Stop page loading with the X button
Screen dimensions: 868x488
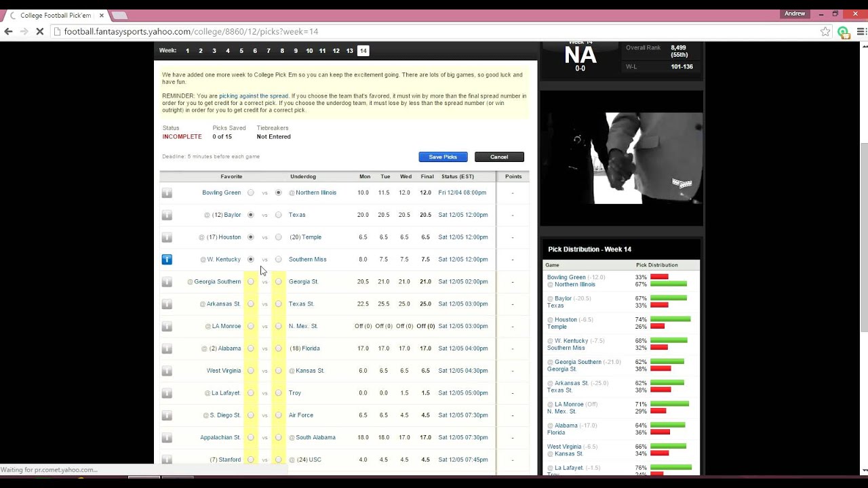click(39, 31)
